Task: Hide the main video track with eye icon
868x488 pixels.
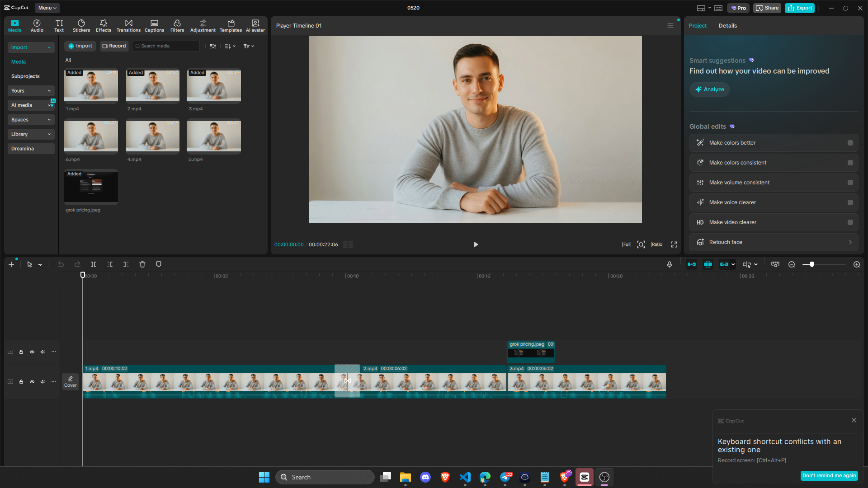Action: (32, 382)
